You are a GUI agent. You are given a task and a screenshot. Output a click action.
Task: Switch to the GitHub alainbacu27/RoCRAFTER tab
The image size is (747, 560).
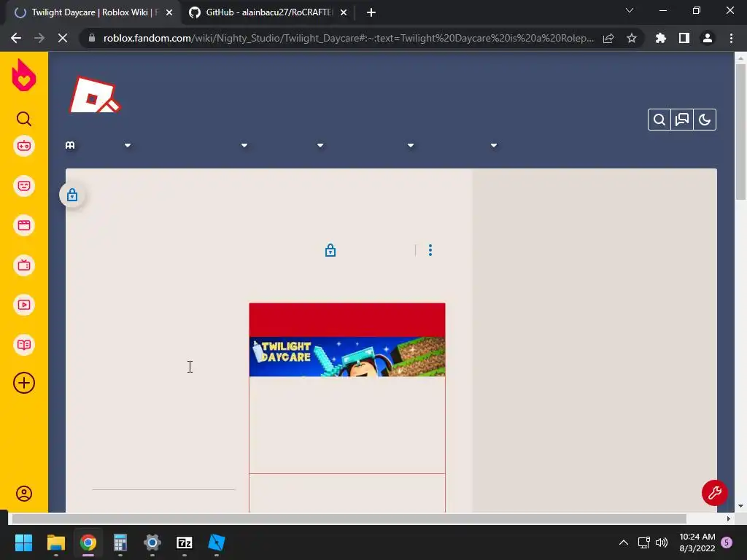point(268,12)
